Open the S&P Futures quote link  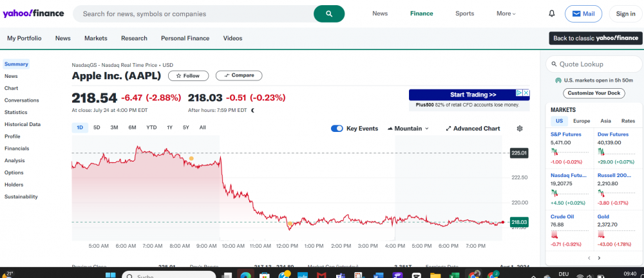click(x=565, y=134)
